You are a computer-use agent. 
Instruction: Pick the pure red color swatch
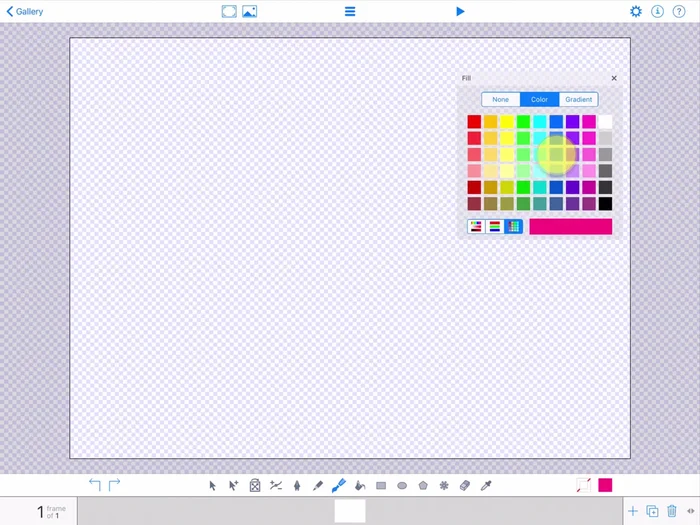tap(474, 122)
